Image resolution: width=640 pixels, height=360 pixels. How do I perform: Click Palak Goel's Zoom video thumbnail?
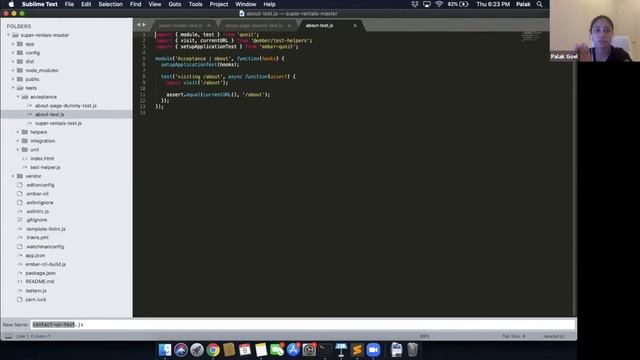[x=595, y=31]
